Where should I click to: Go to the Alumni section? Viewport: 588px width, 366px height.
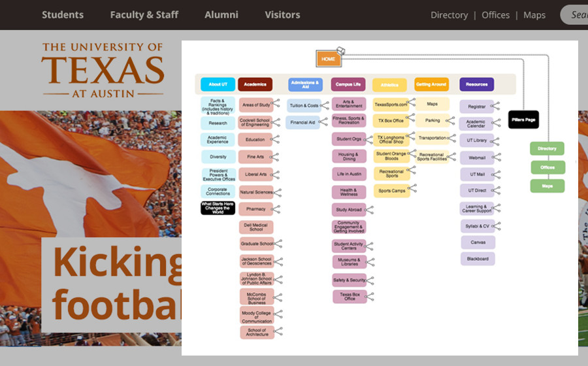point(221,14)
